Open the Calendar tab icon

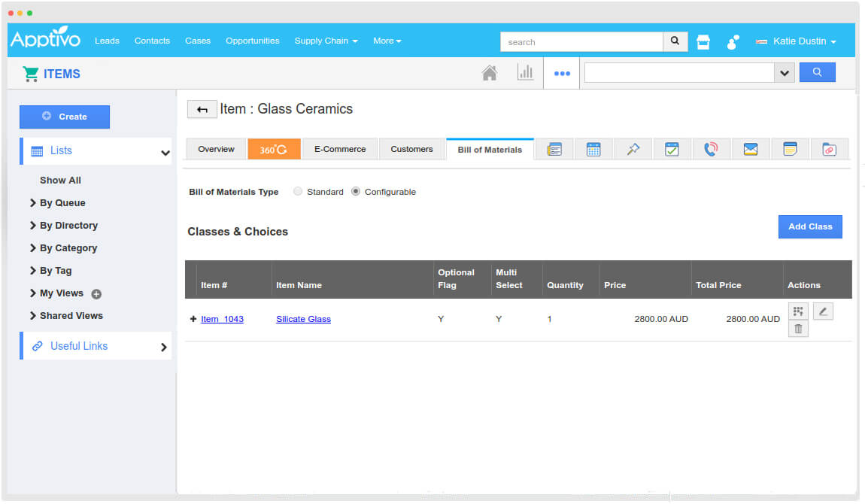coord(593,149)
